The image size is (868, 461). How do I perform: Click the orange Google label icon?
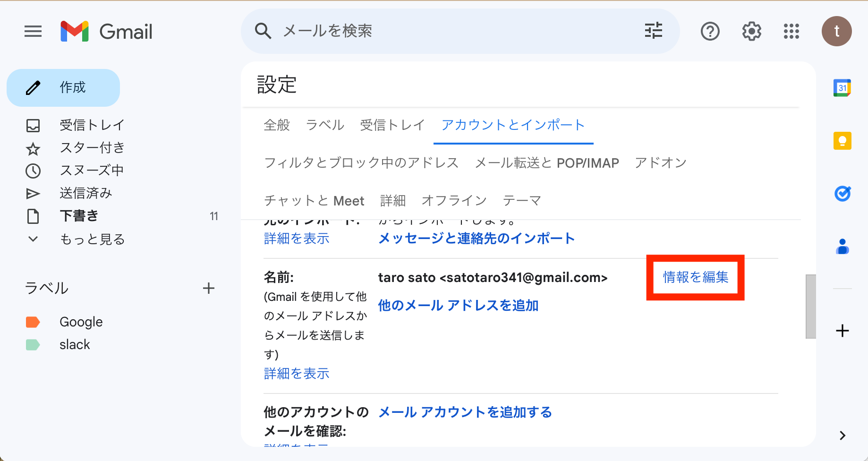pyautogui.click(x=33, y=322)
